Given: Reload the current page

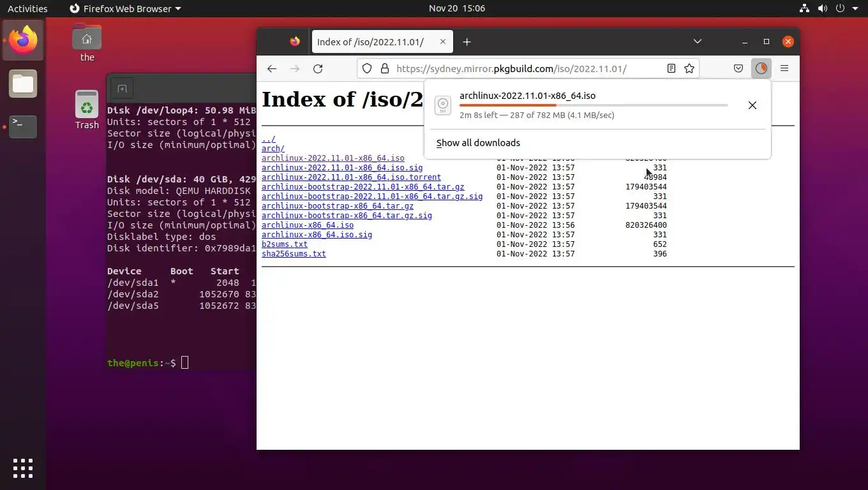Looking at the screenshot, I should tap(318, 68).
